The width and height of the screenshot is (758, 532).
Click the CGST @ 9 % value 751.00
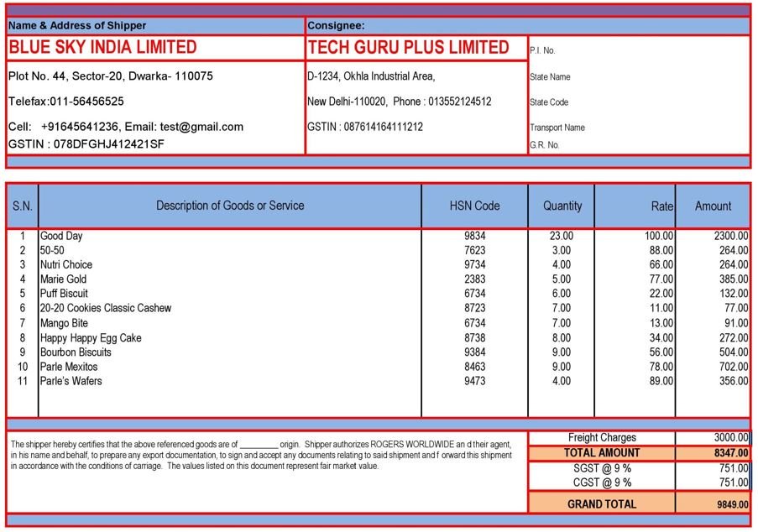tap(734, 482)
